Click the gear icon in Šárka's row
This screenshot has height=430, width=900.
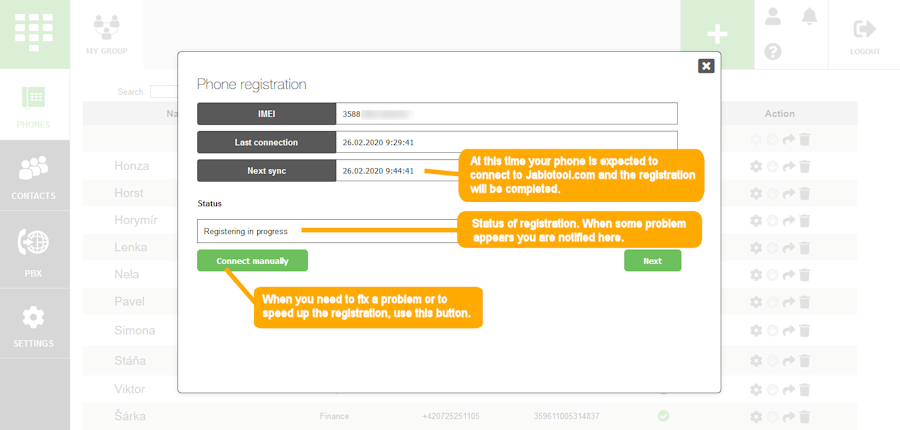756,417
